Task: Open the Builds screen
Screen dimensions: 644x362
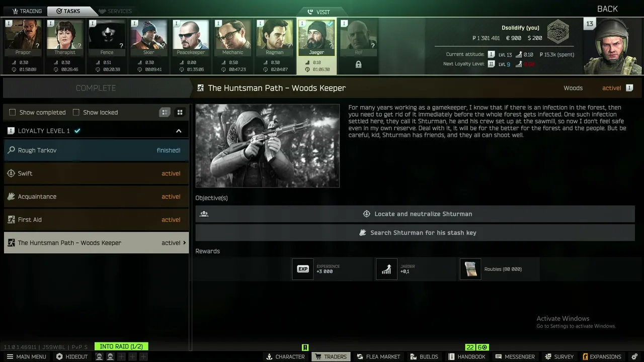Action: (424, 356)
